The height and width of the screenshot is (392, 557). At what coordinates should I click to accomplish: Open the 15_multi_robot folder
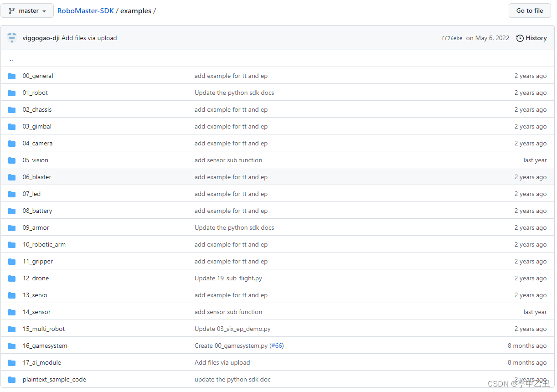[x=44, y=329]
